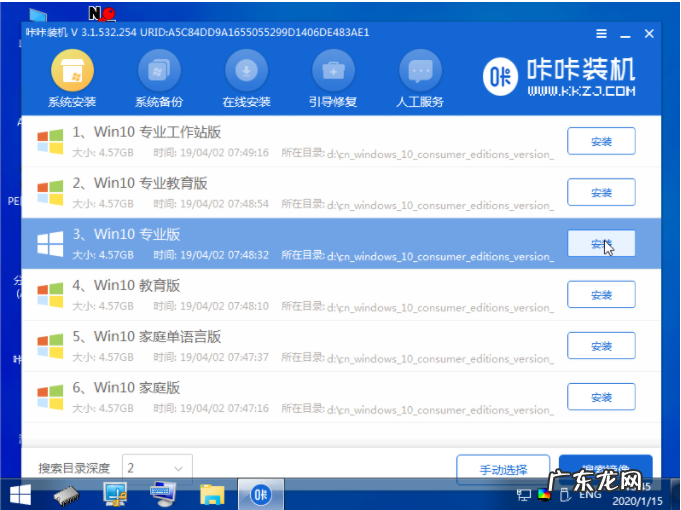681x510 pixels.
Task: Click the 引导修复 tab label
Action: point(333,102)
